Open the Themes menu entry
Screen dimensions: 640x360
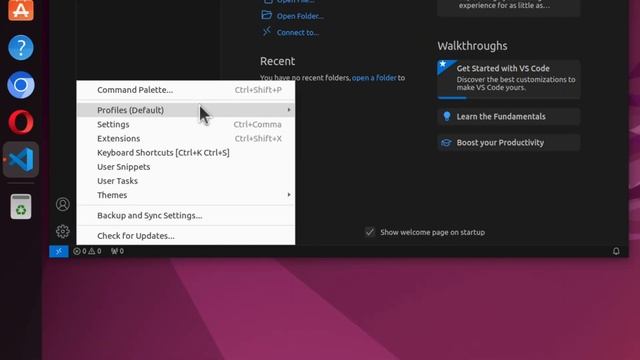click(186, 195)
